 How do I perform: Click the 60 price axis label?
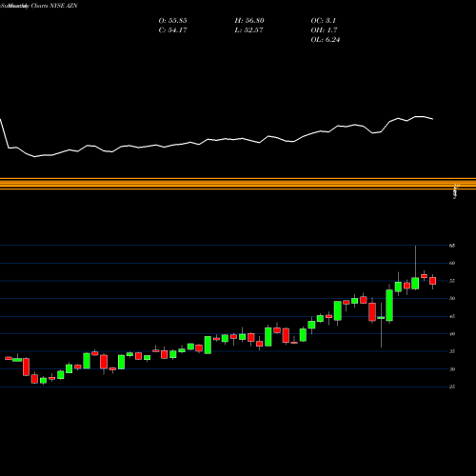tap(452, 263)
